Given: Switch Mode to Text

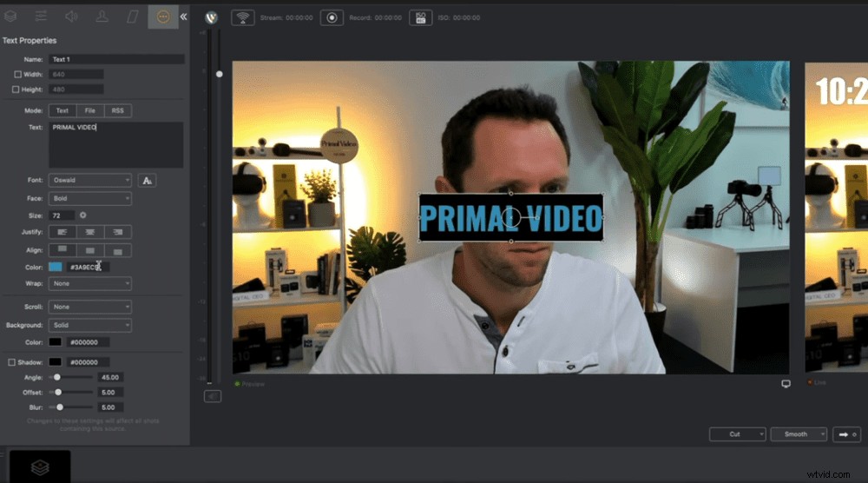Looking at the screenshot, I should click(x=62, y=111).
